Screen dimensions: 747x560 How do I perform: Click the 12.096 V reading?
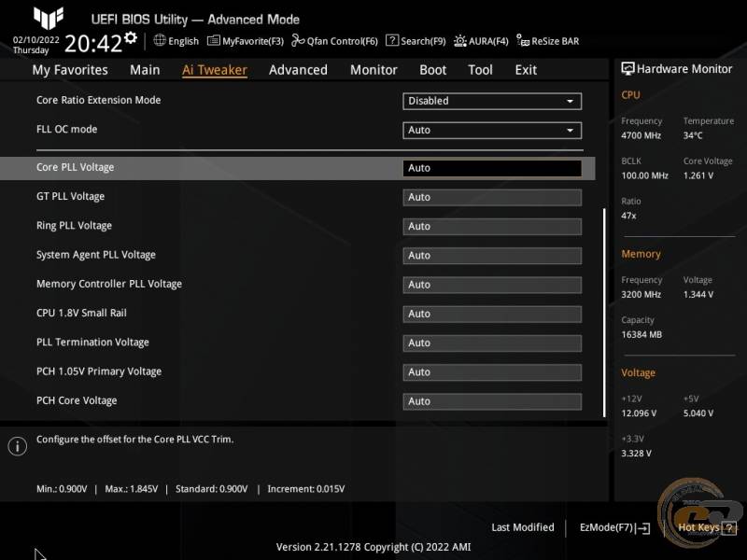(x=639, y=413)
